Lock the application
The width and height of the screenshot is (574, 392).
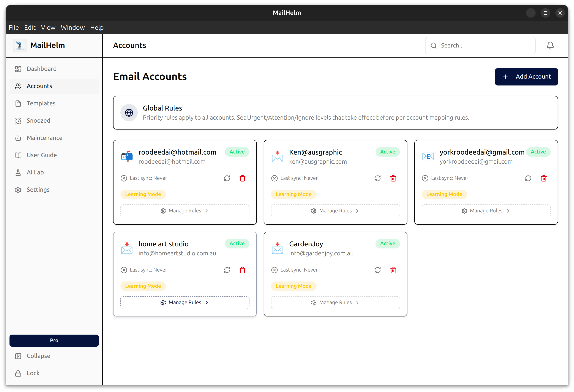[x=33, y=373]
